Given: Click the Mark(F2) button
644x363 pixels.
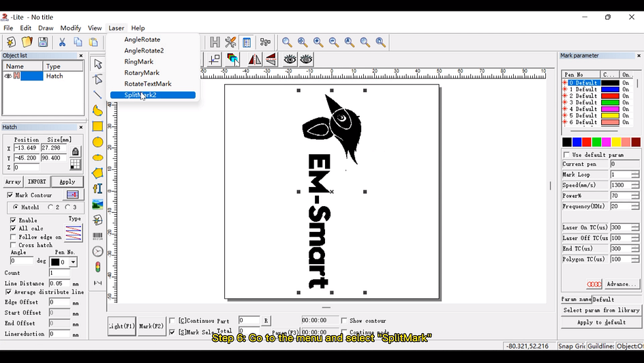Looking at the screenshot, I should 151,326.
